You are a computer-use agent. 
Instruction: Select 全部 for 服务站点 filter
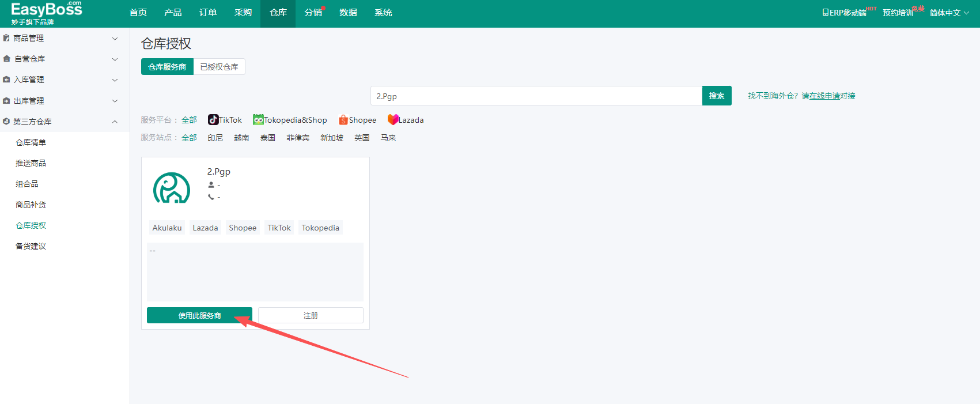coord(189,138)
